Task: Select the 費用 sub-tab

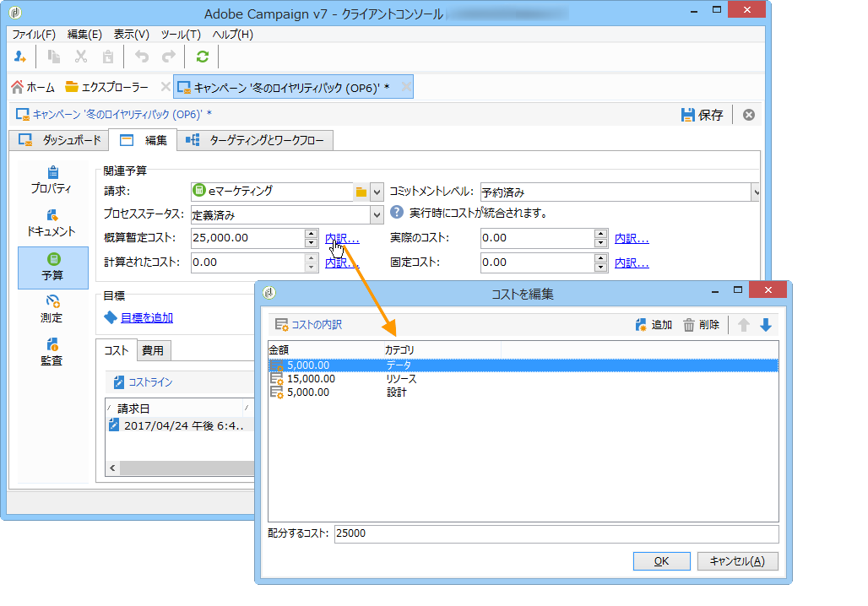Action: pyautogui.click(x=153, y=350)
